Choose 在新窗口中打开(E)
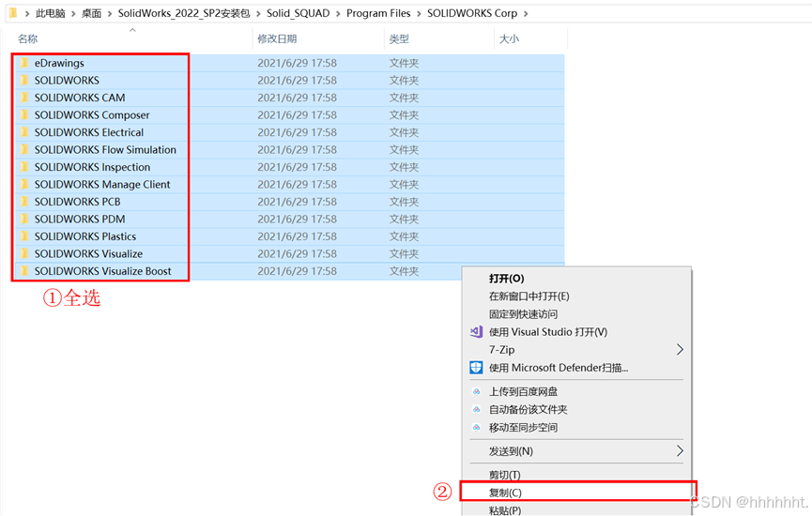The image size is (812, 516). [529, 296]
